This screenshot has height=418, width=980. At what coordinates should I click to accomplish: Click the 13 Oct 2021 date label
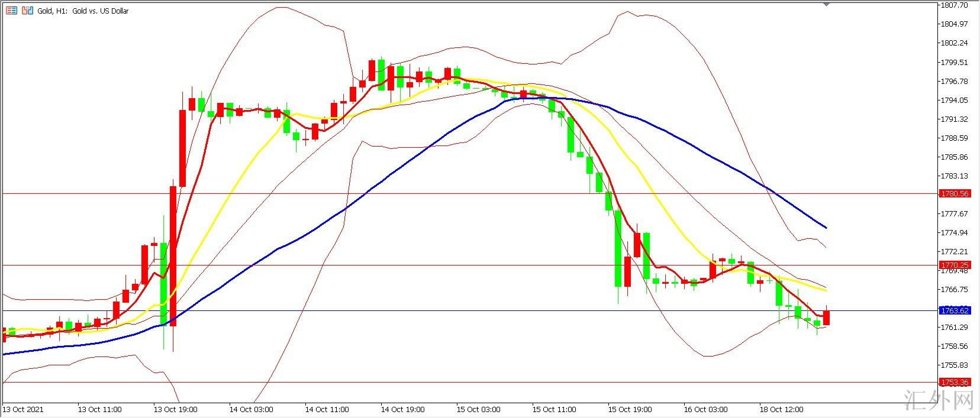(23, 409)
